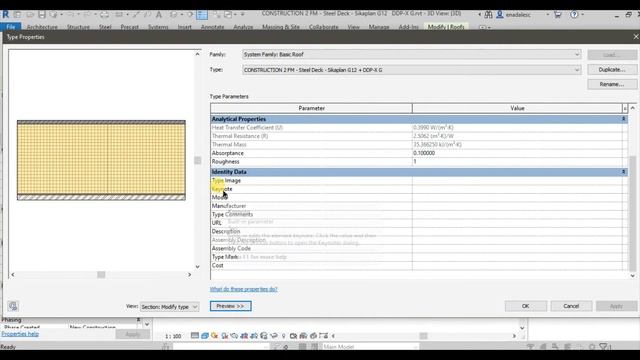Click the Switch Windows icon in Quick Access Toolbar

tap(228, 15)
